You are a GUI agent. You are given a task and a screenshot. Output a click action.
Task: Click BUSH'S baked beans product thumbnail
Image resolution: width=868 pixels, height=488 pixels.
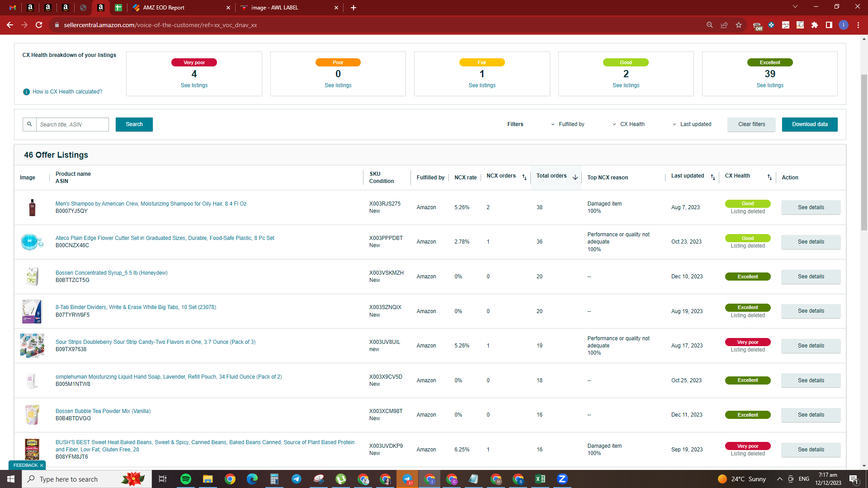[32, 450]
